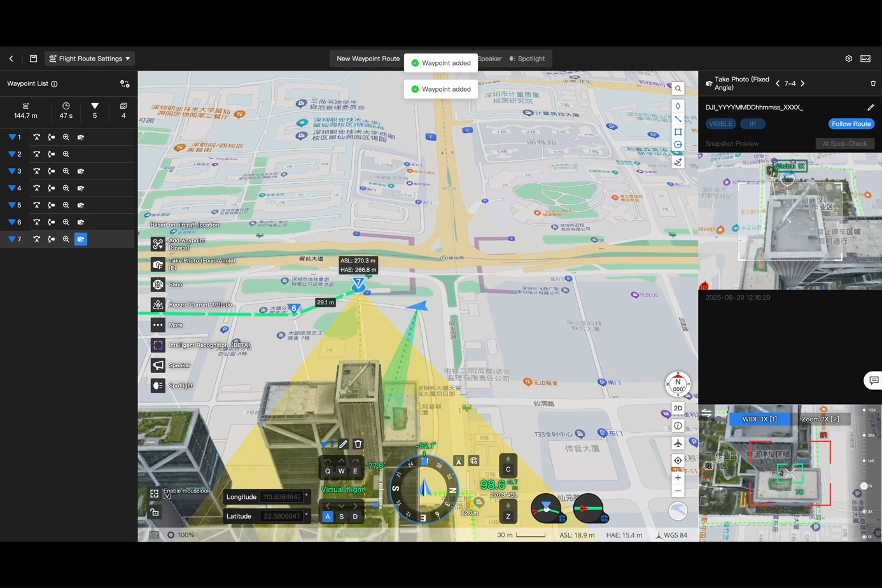Click the Add waypoint drone icon

(x=158, y=244)
